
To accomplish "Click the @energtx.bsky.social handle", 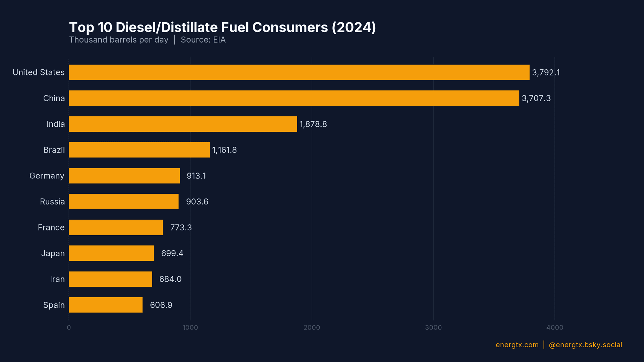I will click(585, 345).
